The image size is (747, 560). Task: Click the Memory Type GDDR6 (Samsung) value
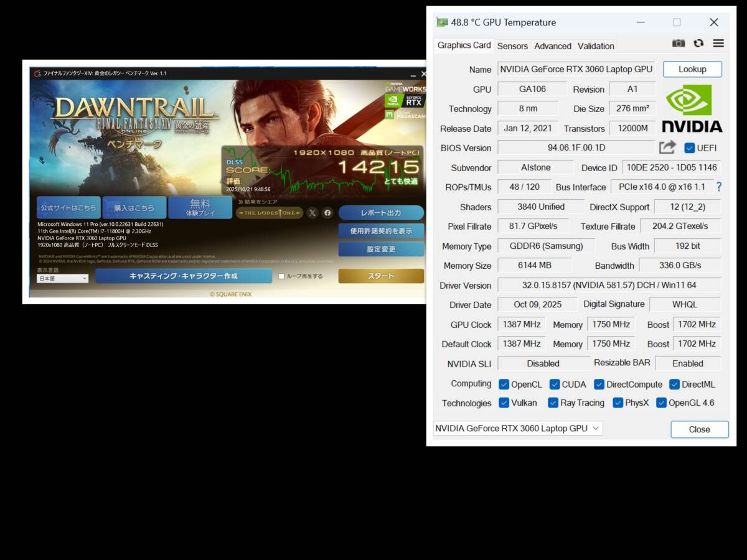click(546, 246)
